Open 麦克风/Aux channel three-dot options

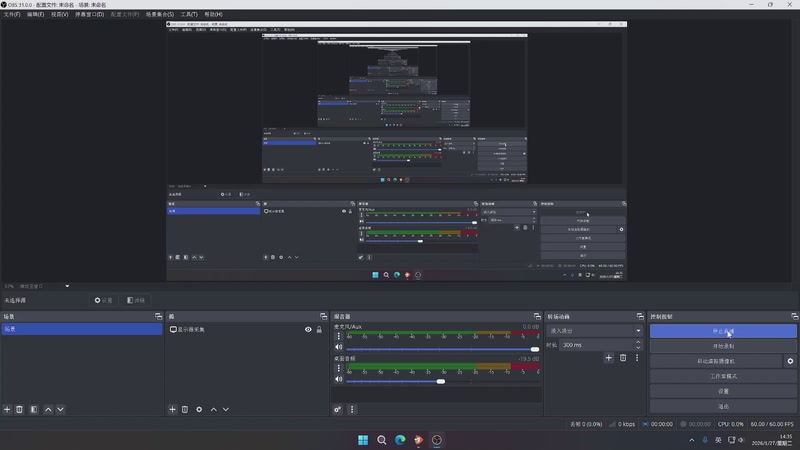click(338, 336)
